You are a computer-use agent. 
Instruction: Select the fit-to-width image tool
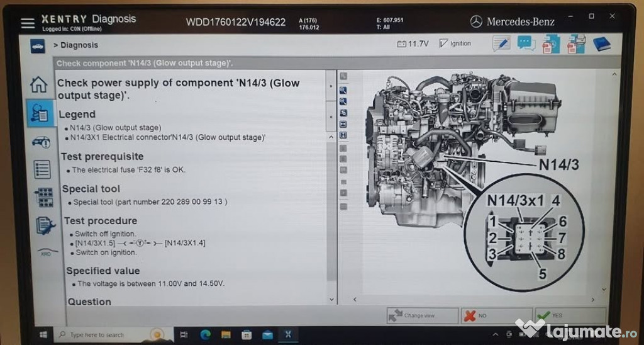(343, 123)
